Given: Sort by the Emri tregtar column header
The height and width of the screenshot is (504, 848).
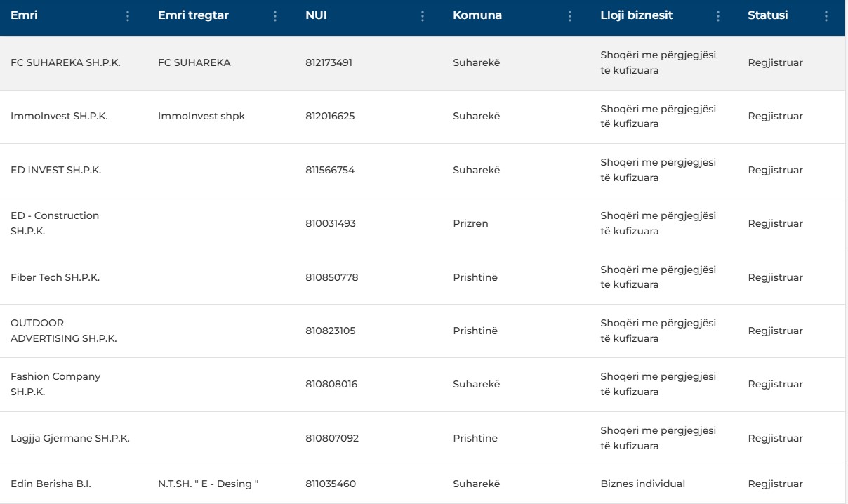Looking at the screenshot, I should point(193,15).
